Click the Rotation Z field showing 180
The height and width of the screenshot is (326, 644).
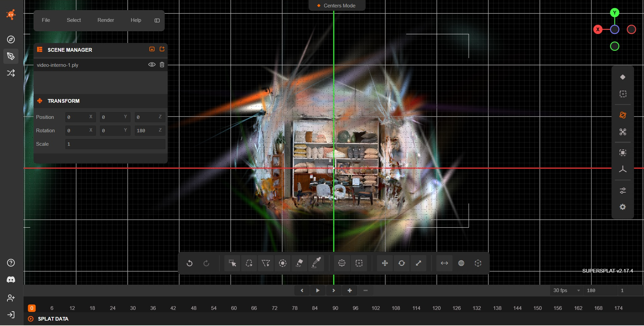point(150,131)
